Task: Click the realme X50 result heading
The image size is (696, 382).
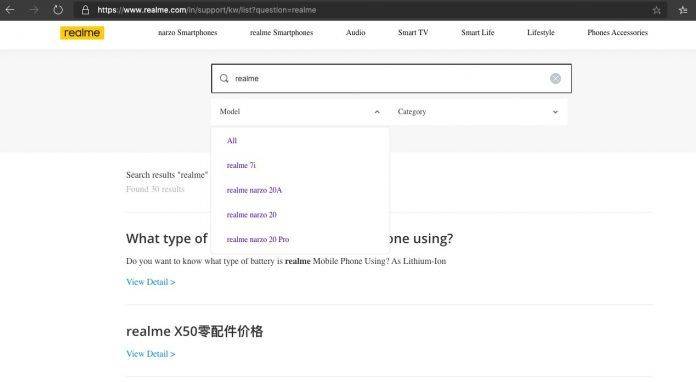Action: point(194,331)
